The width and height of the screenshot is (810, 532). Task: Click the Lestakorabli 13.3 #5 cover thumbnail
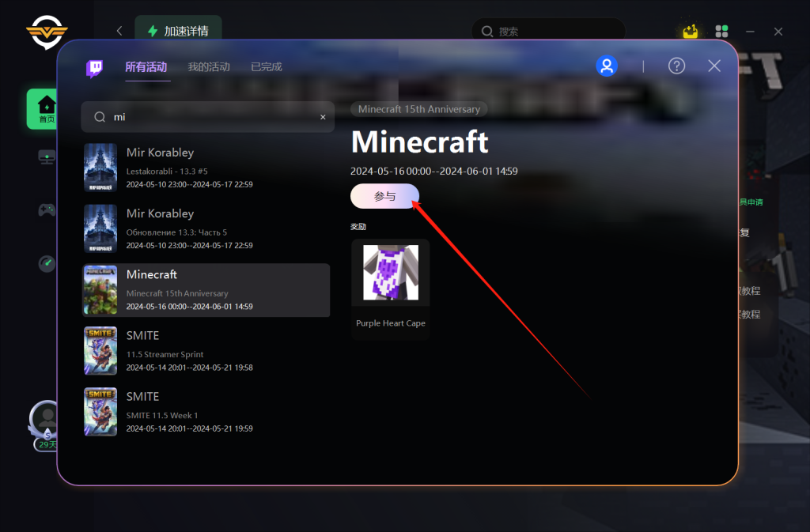pyautogui.click(x=100, y=168)
